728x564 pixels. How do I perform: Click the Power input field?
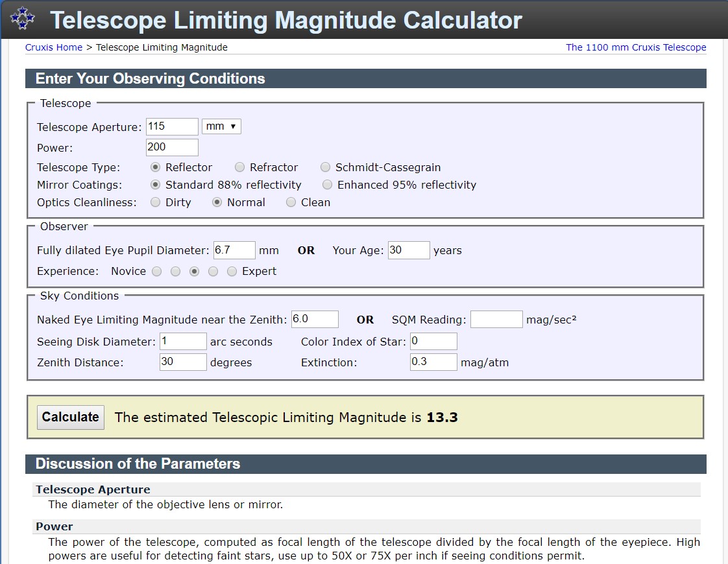click(x=171, y=147)
